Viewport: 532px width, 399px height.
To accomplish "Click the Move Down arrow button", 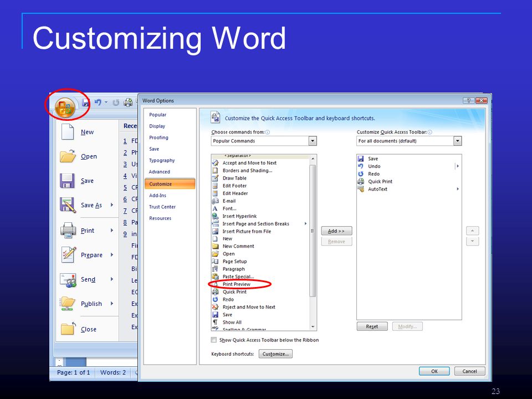I will tap(472, 242).
